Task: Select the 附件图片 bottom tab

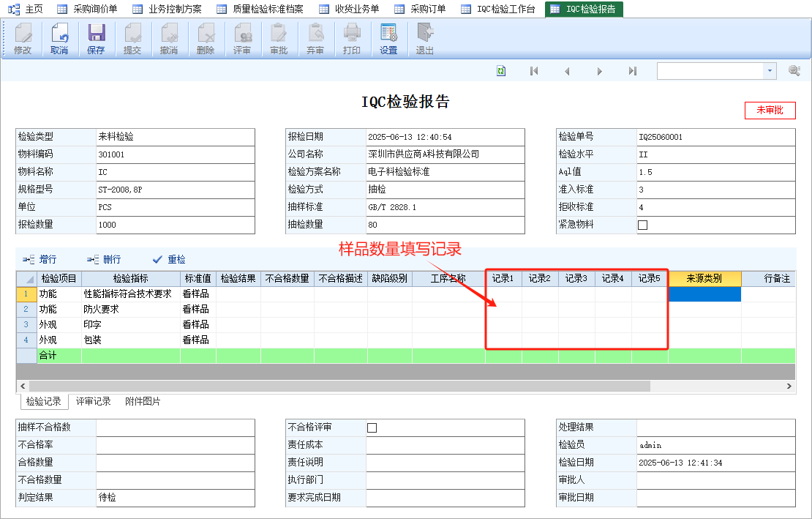Action: click(x=143, y=401)
